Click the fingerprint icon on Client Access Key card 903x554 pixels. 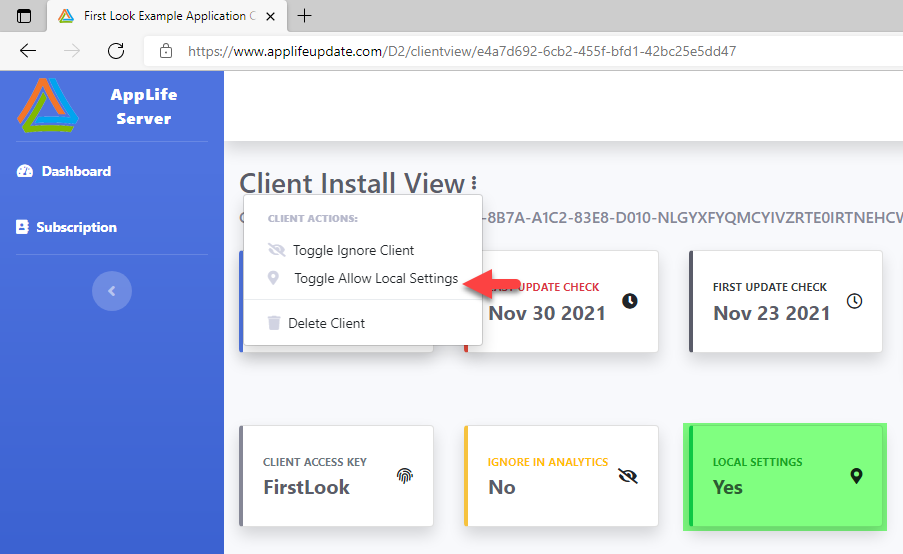coord(405,476)
